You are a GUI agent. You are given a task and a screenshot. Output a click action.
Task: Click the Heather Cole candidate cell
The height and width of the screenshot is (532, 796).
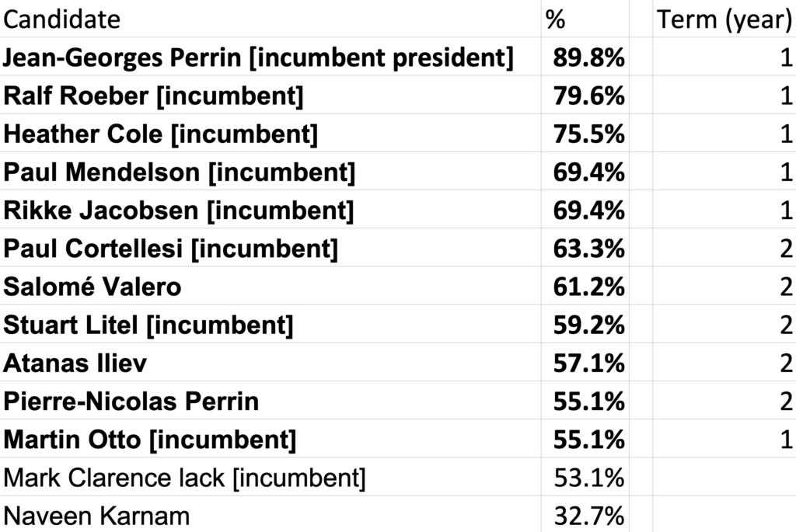[x=271, y=134]
